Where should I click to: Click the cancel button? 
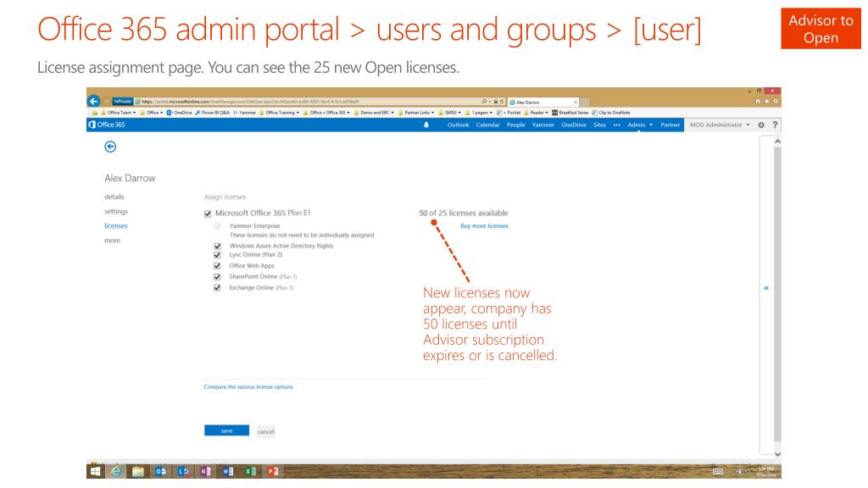click(x=265, y=431)
